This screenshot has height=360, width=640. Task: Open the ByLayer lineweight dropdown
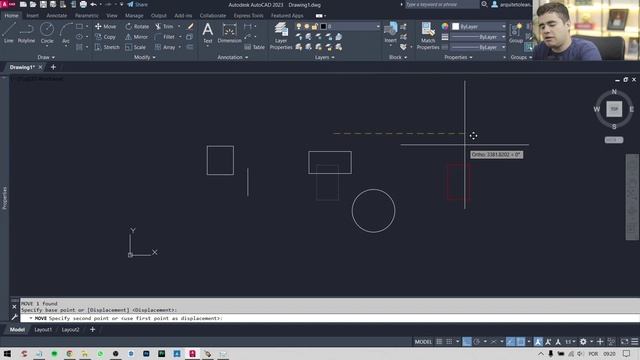pos(478,37)
